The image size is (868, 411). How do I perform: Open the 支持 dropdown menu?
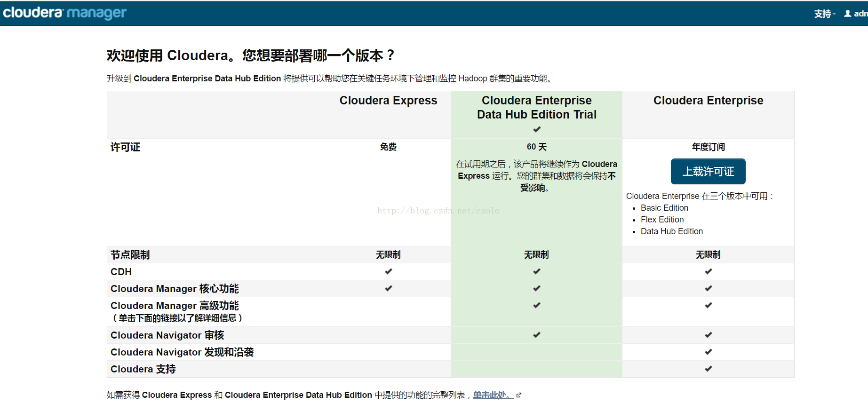(825, 14)
